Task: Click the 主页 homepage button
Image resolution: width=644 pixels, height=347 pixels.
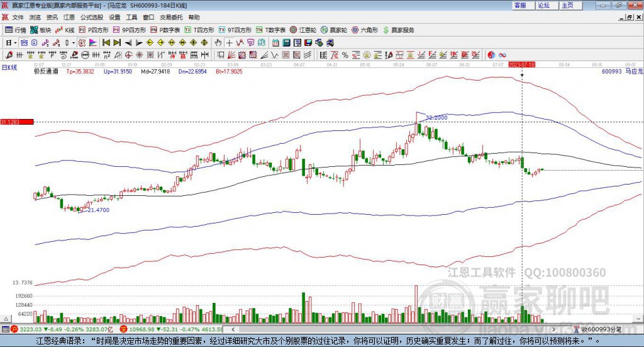Action: 570,5
